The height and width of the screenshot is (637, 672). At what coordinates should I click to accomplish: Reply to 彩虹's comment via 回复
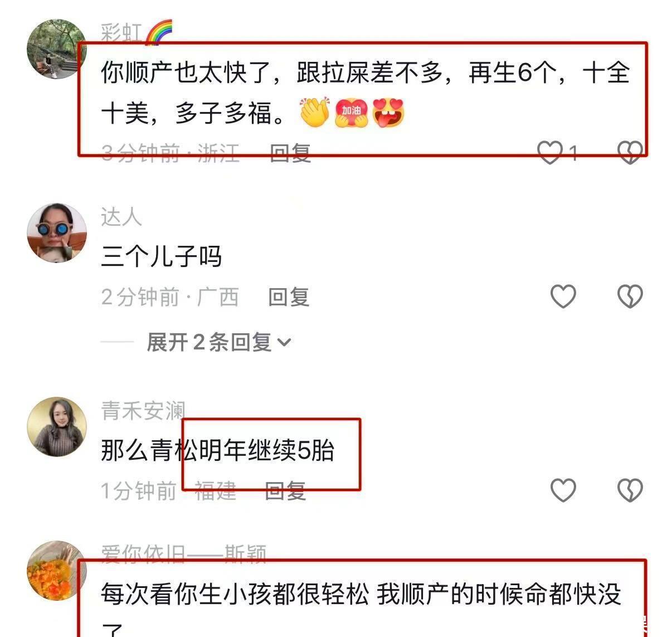click(290, 152)
